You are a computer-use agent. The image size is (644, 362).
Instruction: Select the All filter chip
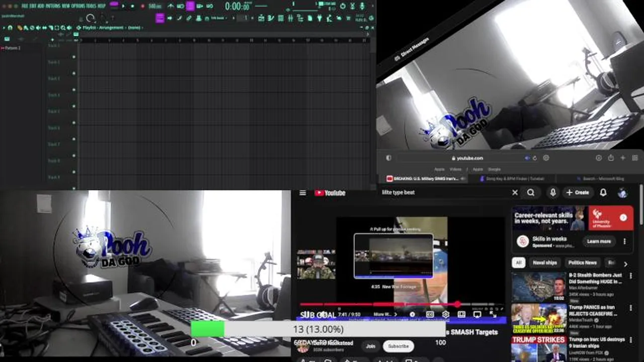point(518,262)
